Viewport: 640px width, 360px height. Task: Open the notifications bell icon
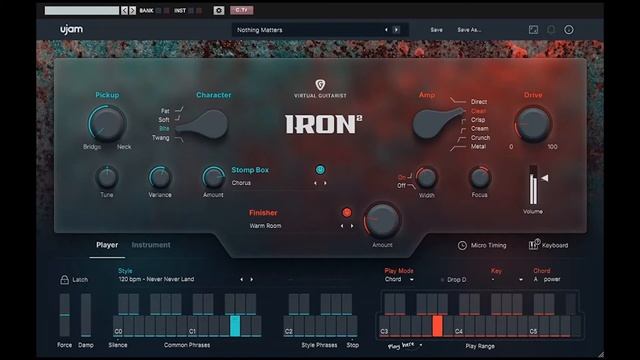551,29
